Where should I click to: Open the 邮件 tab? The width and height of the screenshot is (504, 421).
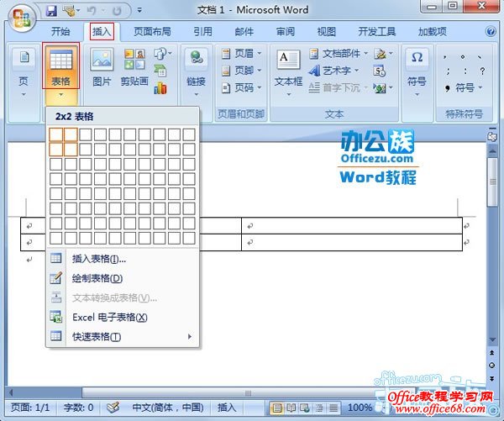pyautogui.click(x=244, y=32)
